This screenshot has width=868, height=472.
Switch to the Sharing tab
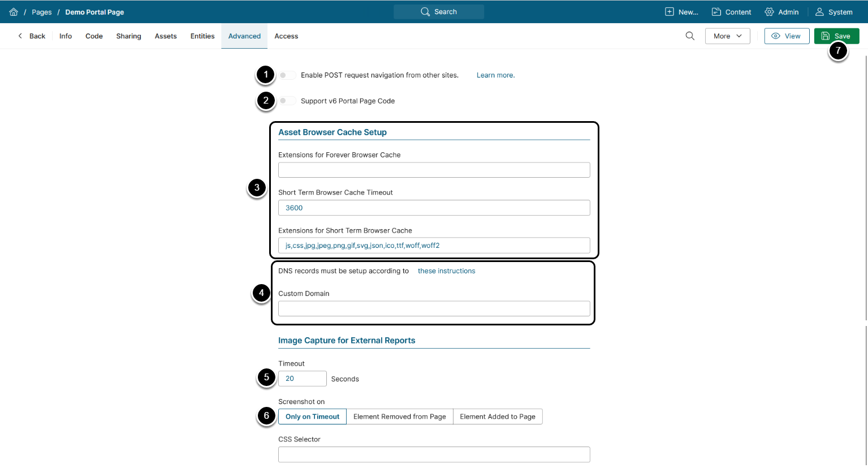(128, 36)
